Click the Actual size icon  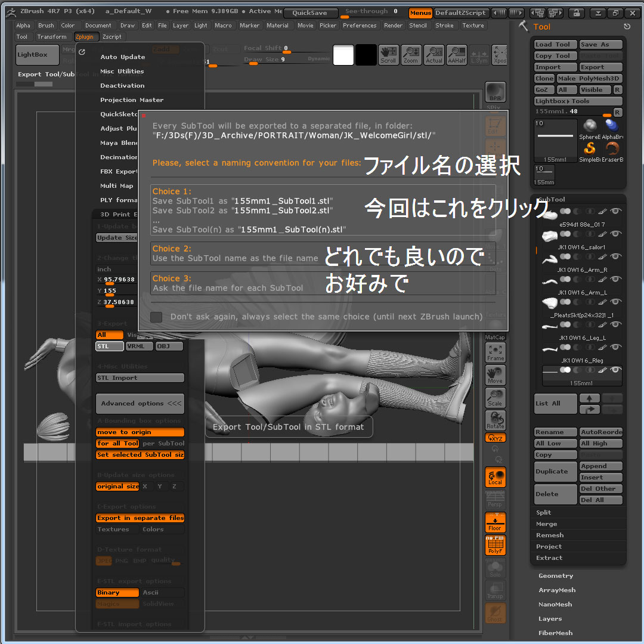(x=434, y=55)
